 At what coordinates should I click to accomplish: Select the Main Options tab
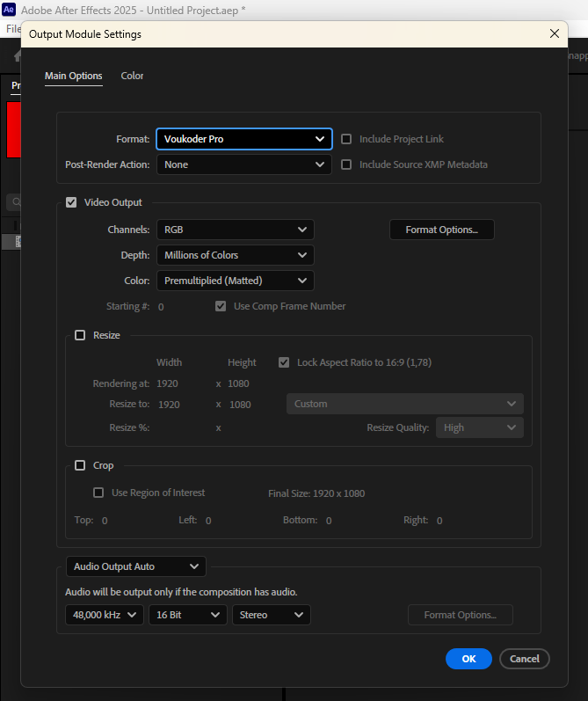[74, 77]
